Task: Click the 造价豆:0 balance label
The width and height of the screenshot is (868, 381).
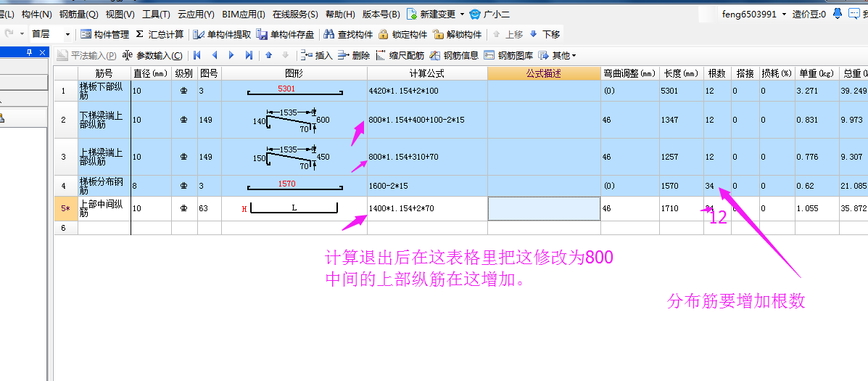Action: [809, 15]
